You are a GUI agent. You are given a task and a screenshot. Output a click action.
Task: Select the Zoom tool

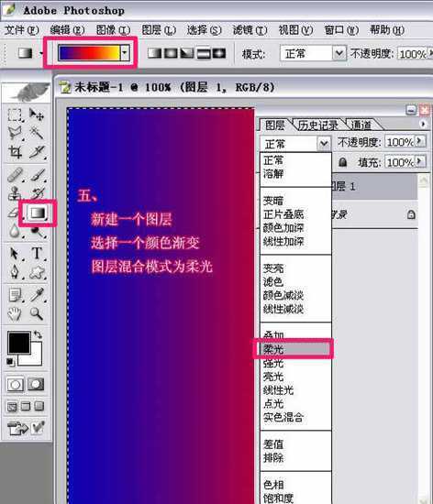point(37,313)
